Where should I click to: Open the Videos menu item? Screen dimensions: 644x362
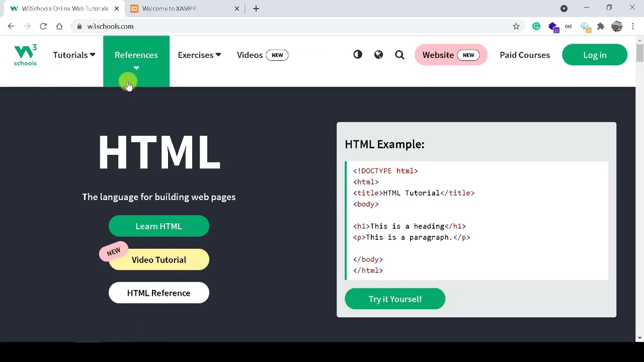pos(262,55)
